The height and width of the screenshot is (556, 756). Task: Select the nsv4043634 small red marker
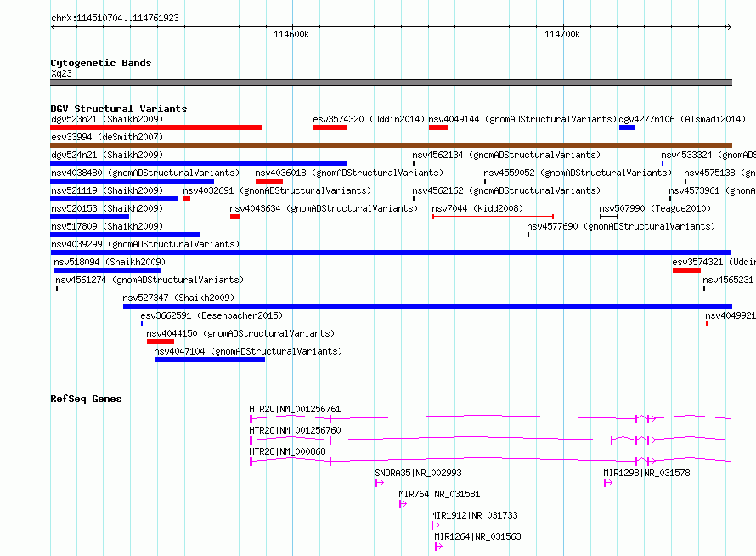234,217
